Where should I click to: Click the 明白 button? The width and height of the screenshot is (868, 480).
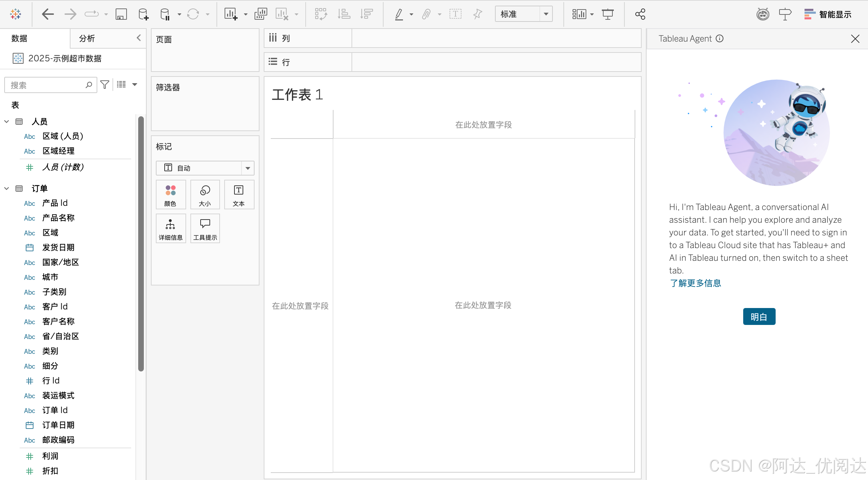[x=759, y=316]
